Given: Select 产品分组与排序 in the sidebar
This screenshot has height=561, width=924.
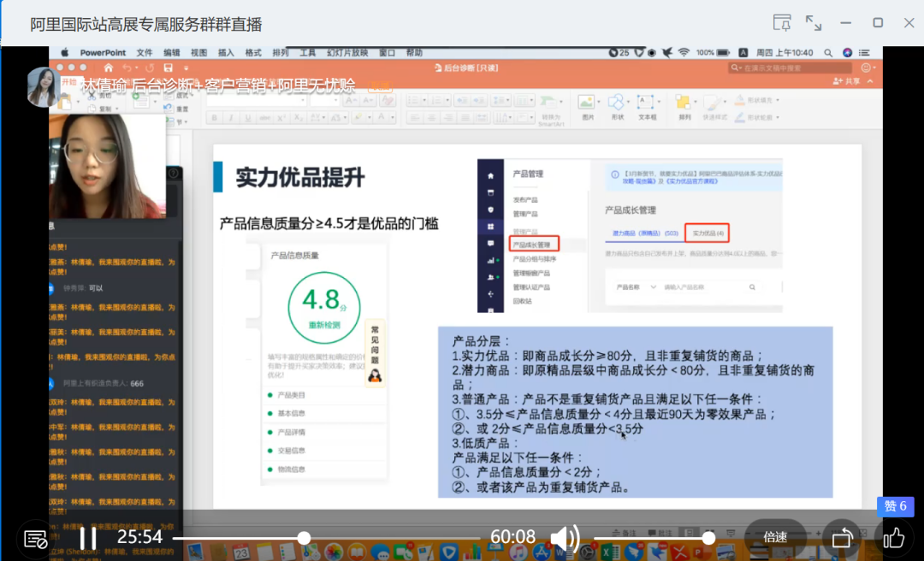Looking at the screenshot, I should click(535, 259).
